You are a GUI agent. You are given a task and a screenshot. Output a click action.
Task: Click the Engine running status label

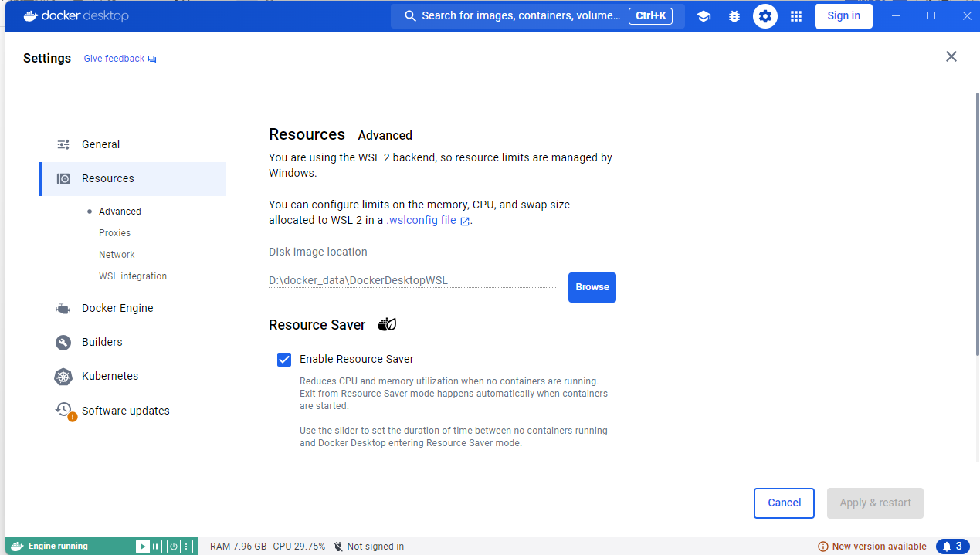pyautogui.click(x=58, y=547)
